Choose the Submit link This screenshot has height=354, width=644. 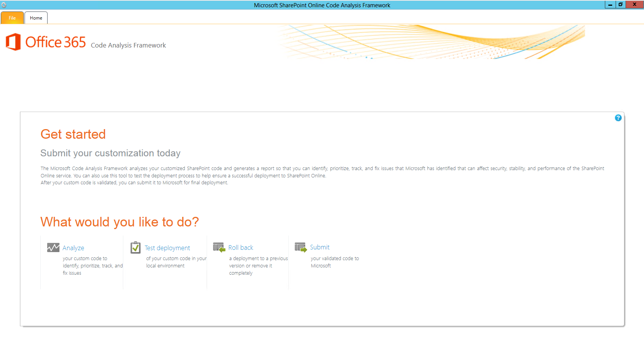point(320,247)
